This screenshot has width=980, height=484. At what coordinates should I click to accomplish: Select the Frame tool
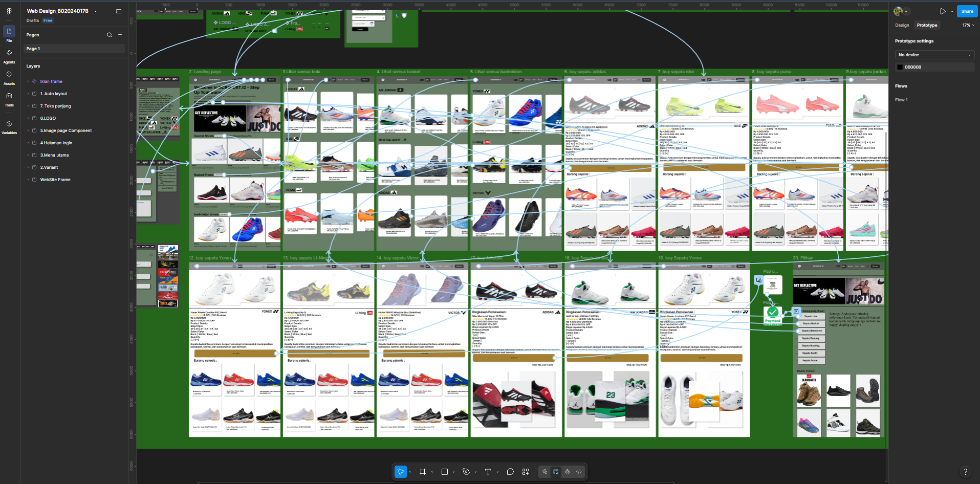(422, 472)
